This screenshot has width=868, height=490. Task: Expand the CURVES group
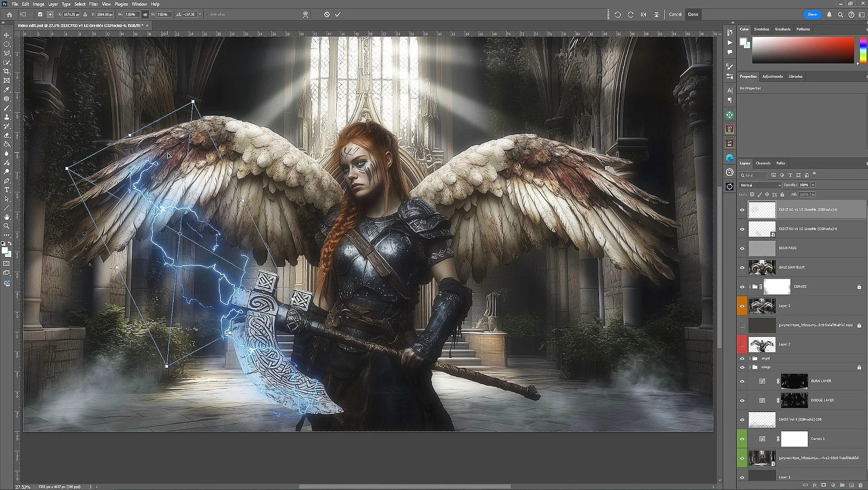749,287
